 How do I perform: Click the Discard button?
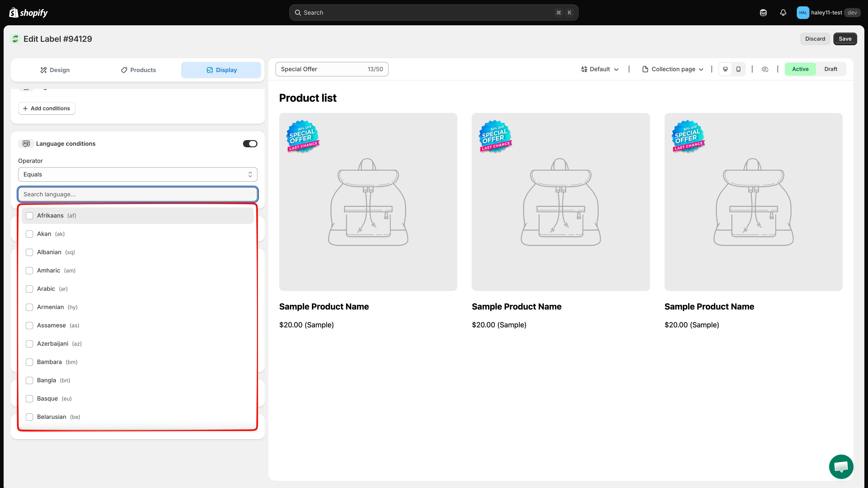(815, 39)
